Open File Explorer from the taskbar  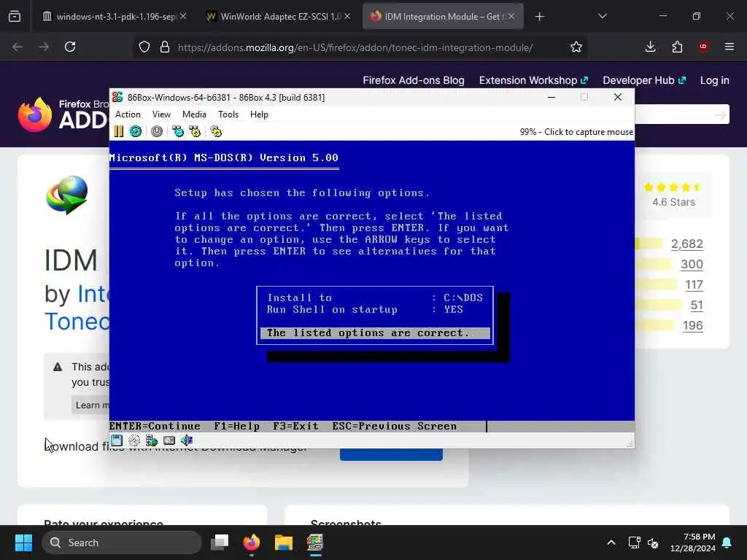tap(284, 542)
